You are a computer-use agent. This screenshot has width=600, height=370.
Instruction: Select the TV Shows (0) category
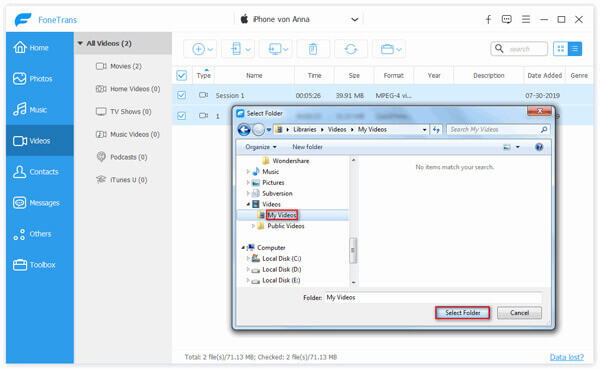(123, 112)
